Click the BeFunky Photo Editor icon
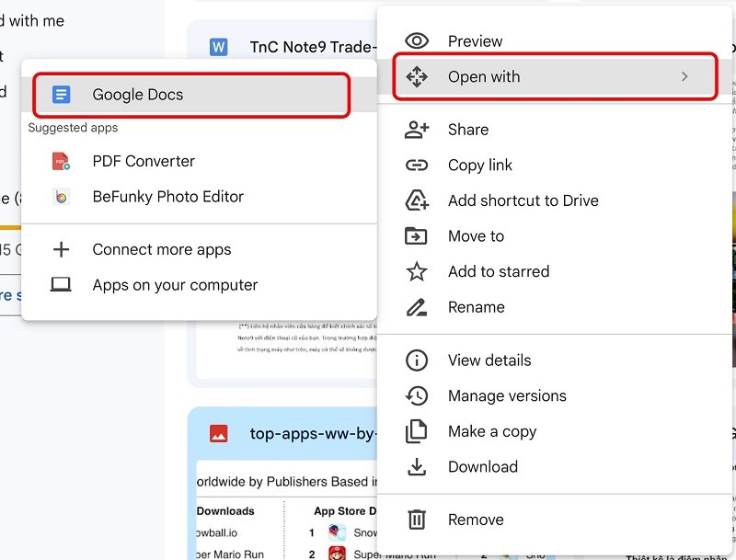Screen dimensions: 736x560 tap(62, 197)
